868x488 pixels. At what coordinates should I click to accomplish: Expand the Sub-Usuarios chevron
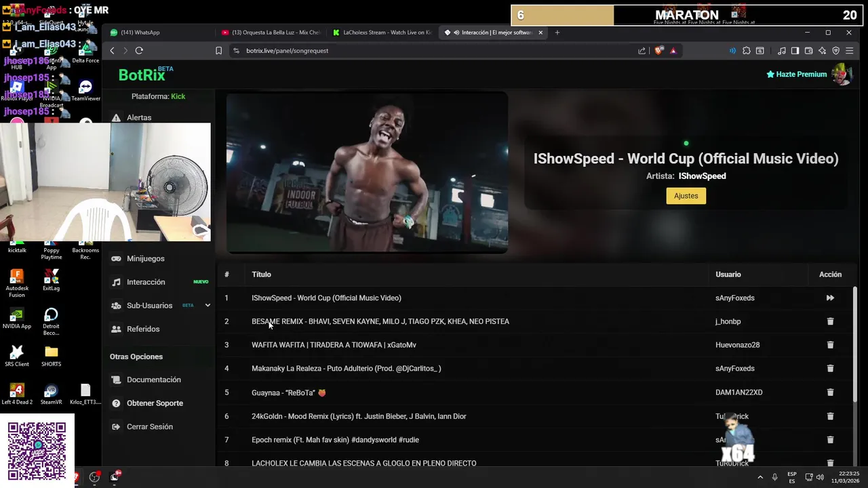tap(208, 306)
